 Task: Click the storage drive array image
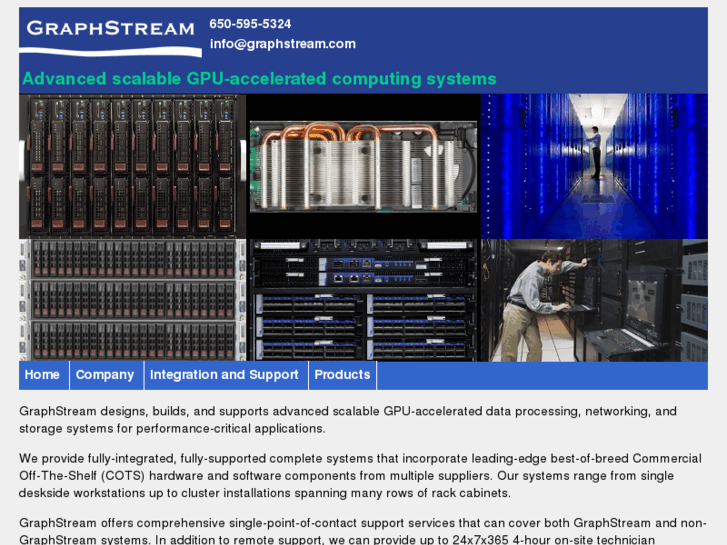[x=133, y=300]
